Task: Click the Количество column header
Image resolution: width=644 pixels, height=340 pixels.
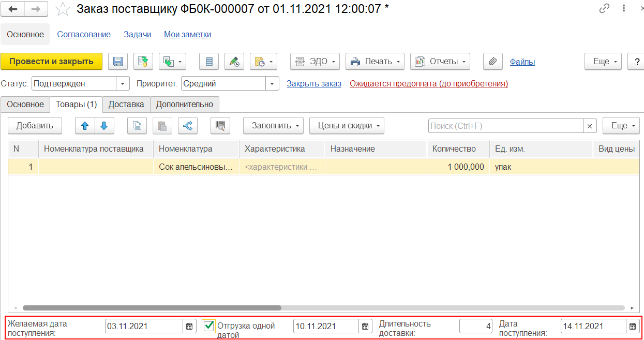Action: (x=458, y=149)
